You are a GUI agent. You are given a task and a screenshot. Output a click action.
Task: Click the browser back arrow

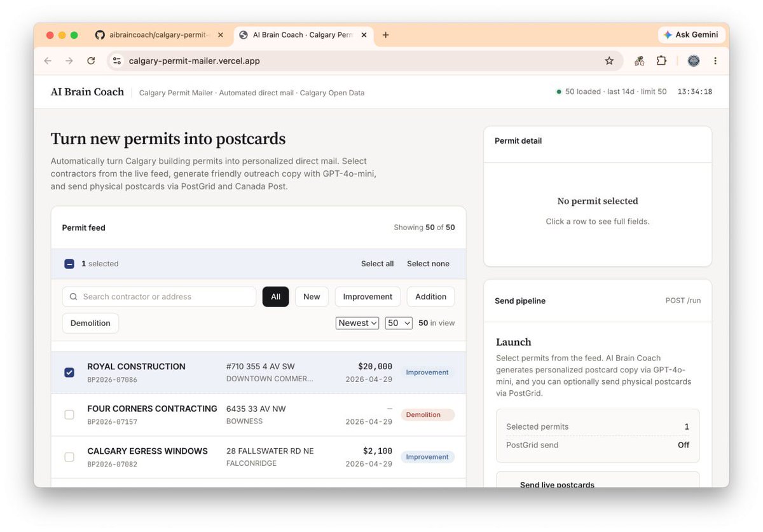[x=48, y=61]
